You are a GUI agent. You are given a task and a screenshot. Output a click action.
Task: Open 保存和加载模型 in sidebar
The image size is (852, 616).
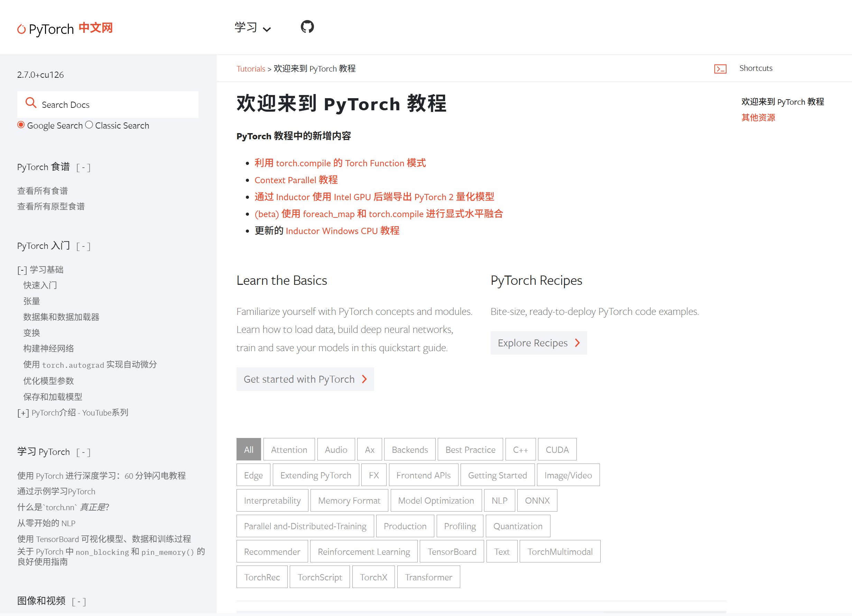53,397
